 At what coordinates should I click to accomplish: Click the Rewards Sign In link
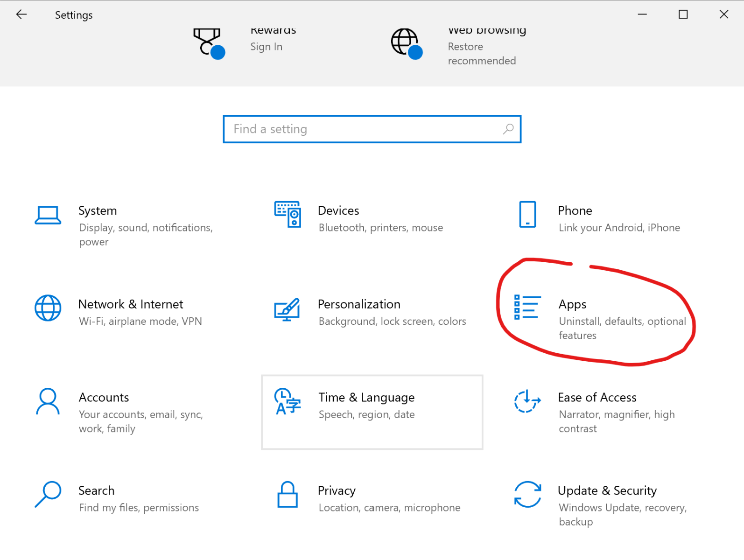[266, 47]
